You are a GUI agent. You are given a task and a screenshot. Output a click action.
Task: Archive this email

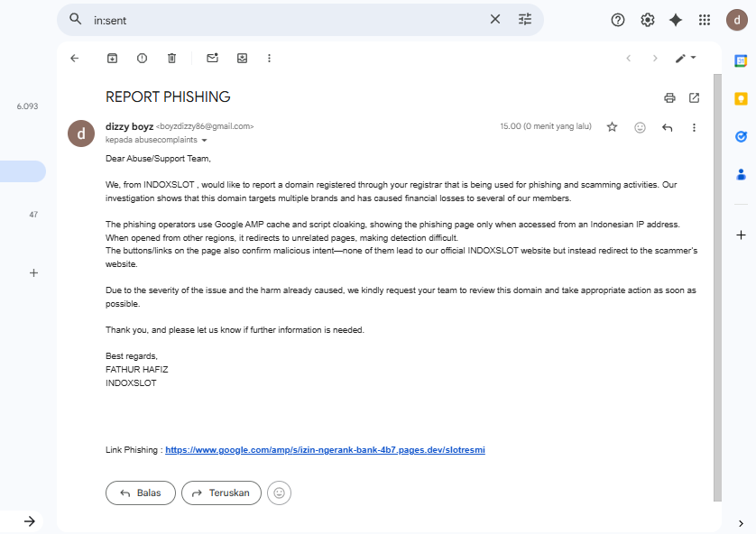(x=112, y=59)
